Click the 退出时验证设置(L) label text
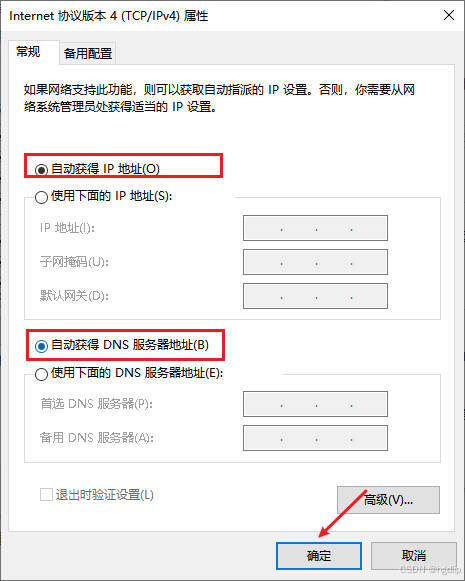The width and height of the screenshot is (465, 581). (x=104, y=495)
